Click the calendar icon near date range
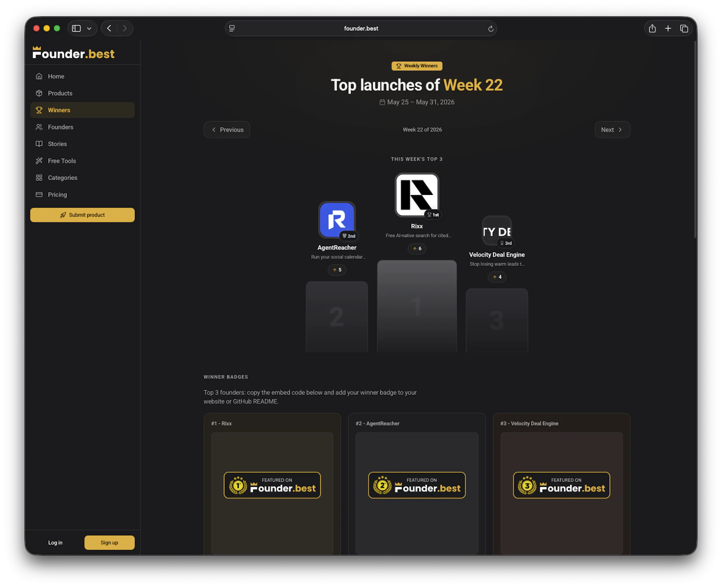This screenshot has width=722, height=588. pyautogui.click(x=382, y=102)
